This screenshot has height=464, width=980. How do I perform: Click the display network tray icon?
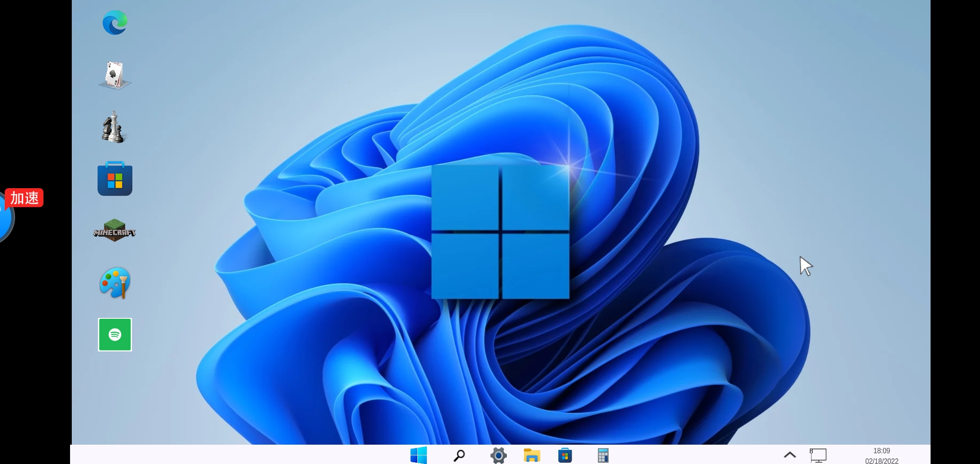coord(818,455)
